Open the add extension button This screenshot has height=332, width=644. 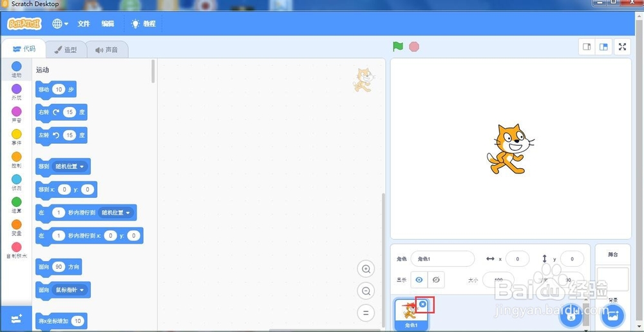pos(17,318)
